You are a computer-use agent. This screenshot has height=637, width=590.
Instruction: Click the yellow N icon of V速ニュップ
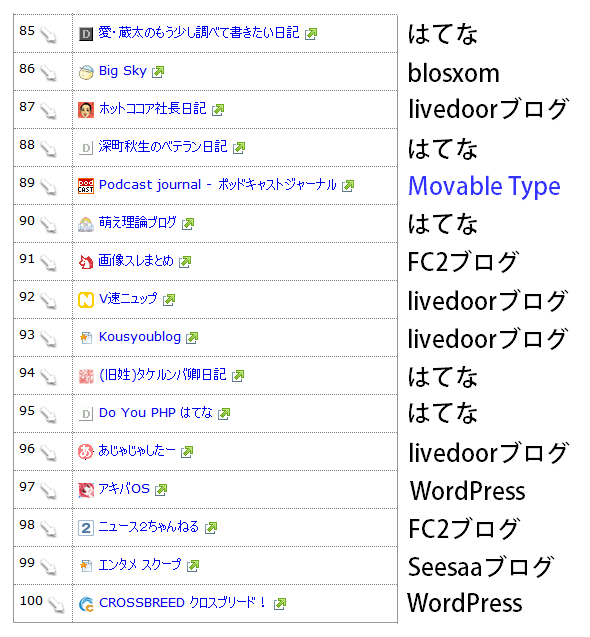tap(86, 300)
